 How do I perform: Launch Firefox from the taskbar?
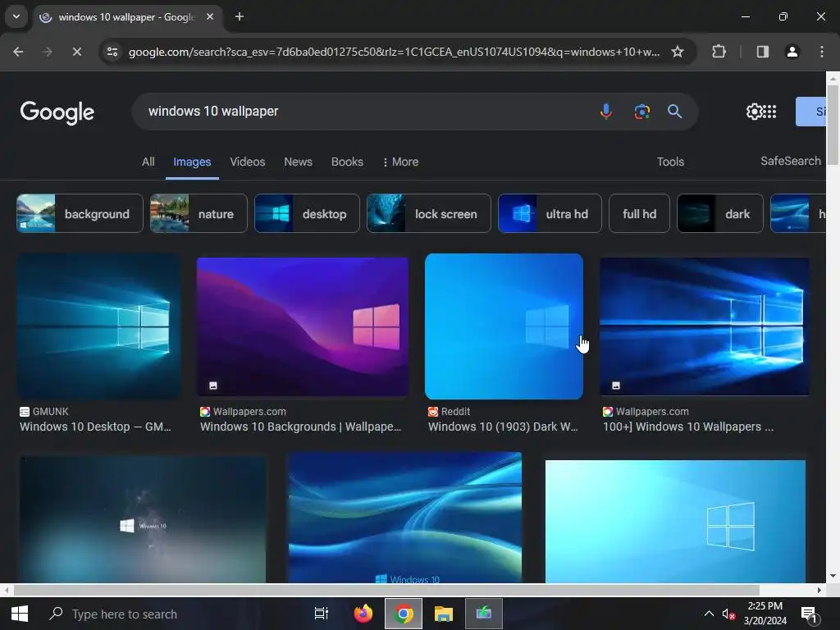363,614
